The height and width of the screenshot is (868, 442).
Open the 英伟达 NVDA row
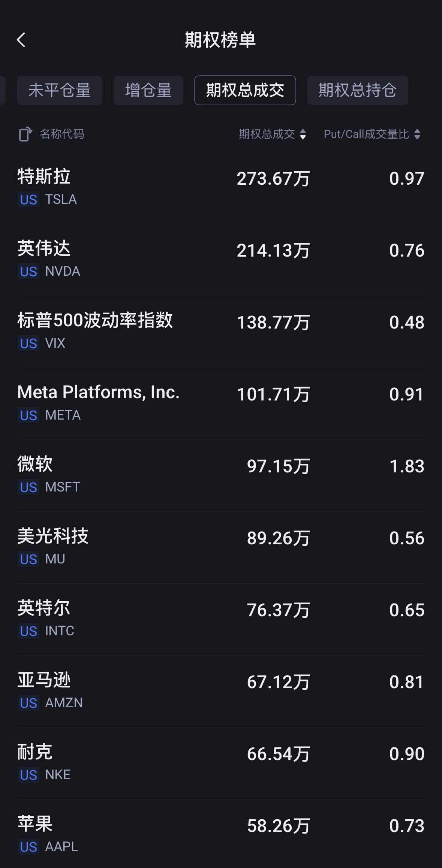coord(221,259)
